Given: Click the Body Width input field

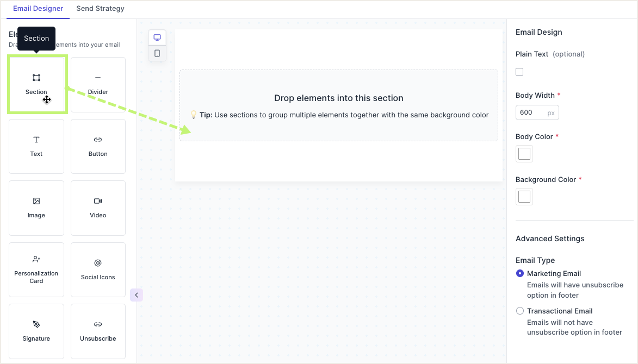Looking at the screenshot, I should [x=532, y=112].
